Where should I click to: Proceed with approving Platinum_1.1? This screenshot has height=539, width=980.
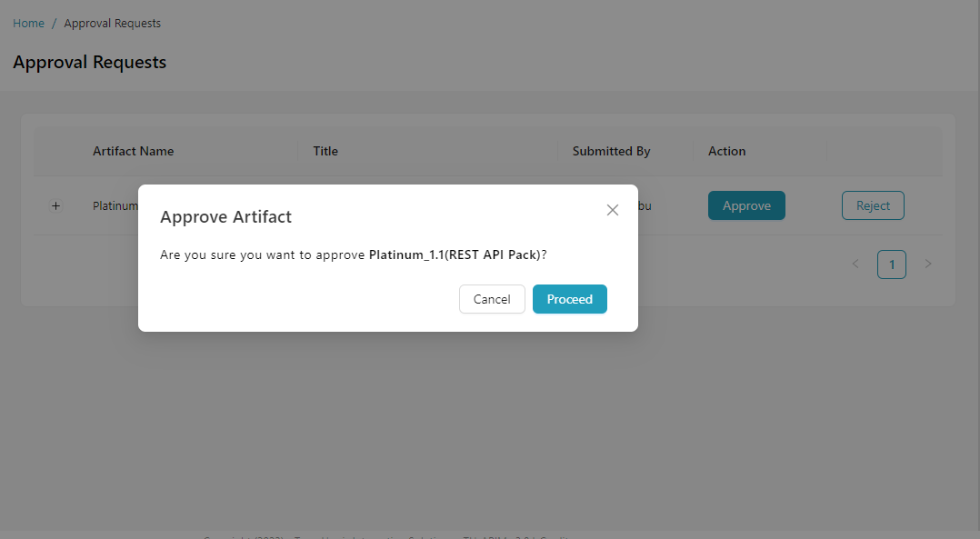click(569, 299)
